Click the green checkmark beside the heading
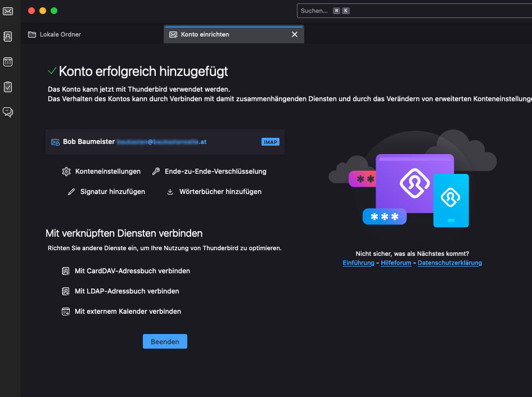 click(52, 71)
